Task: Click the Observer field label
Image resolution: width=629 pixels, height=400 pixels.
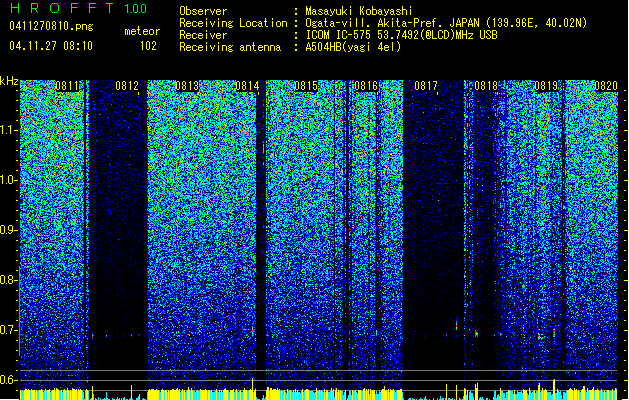Action: coord(203,11)
